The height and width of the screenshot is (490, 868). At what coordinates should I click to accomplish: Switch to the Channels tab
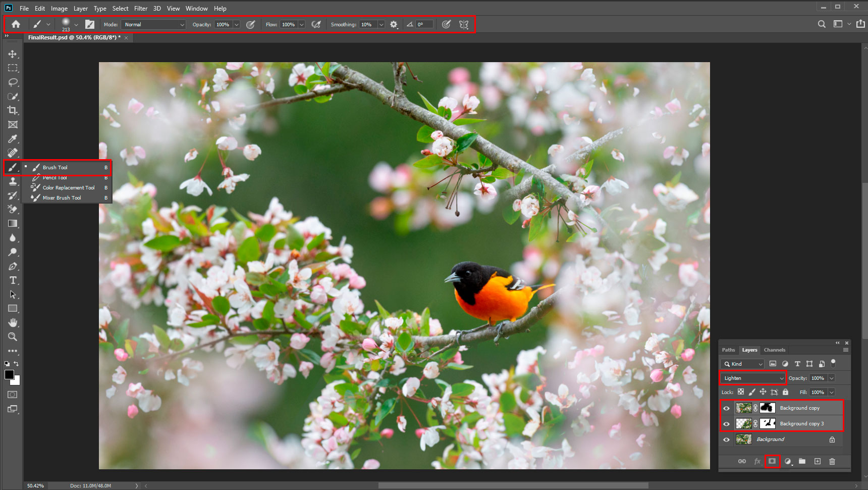(774, 350)
